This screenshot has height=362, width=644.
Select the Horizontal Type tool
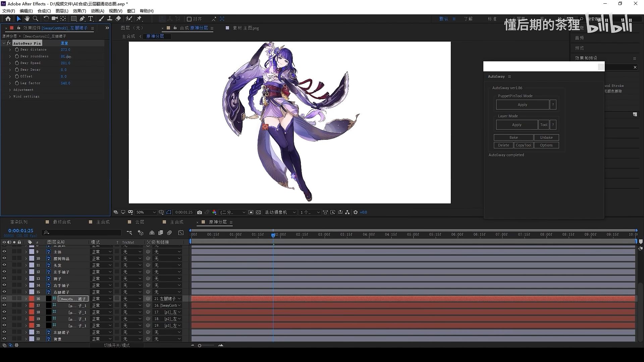(91, 19)
